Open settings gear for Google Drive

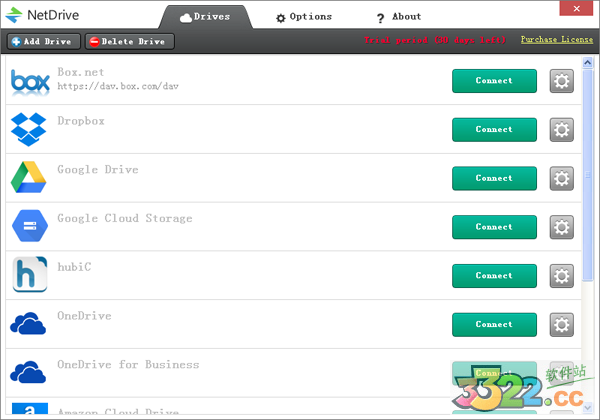pyautogui.click(x=561, y=178)
